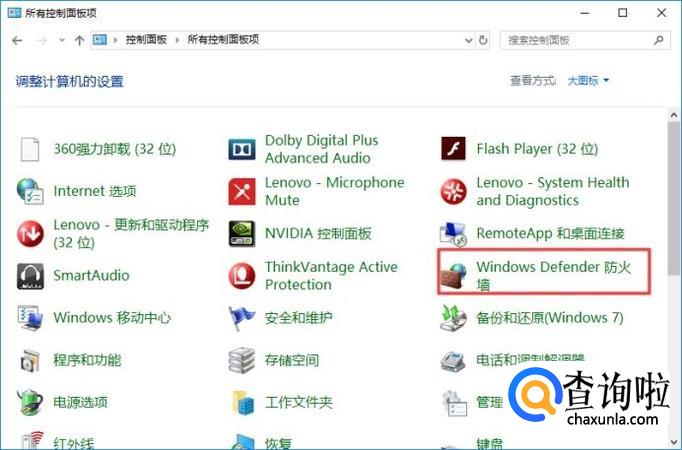The height and width of the screenshot is (450, 682).
Task: Open the RemoteApp 和桌面连接 icon
Action: click(453, 233)
